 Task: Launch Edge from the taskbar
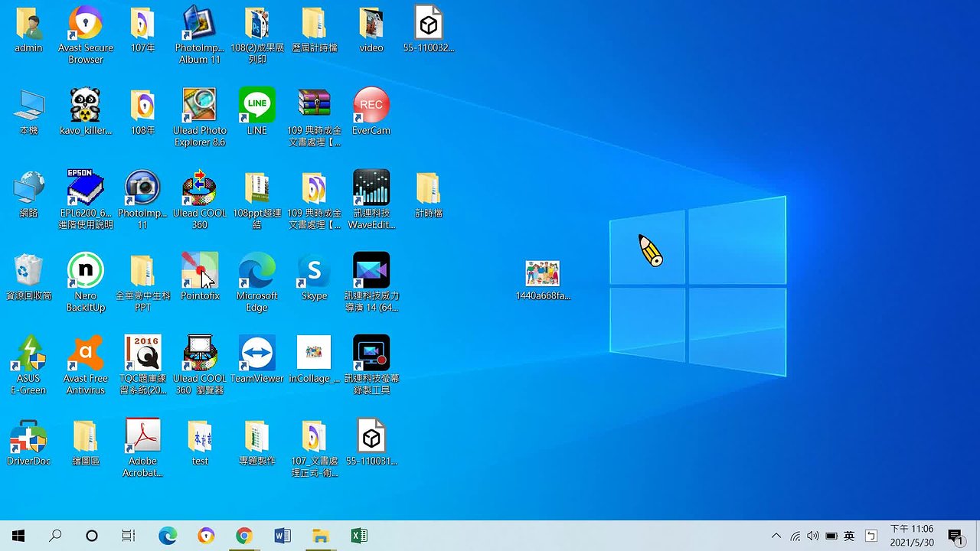[168, 536]
